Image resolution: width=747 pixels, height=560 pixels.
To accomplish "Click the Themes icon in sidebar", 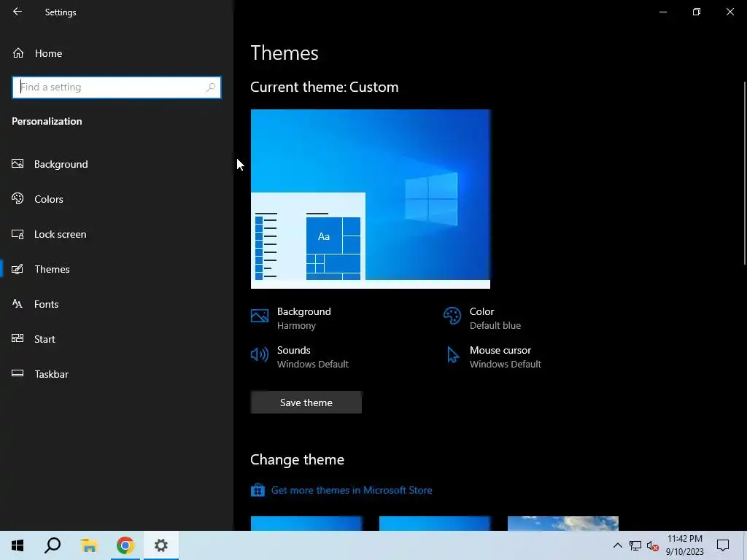I will coord(18,269).
